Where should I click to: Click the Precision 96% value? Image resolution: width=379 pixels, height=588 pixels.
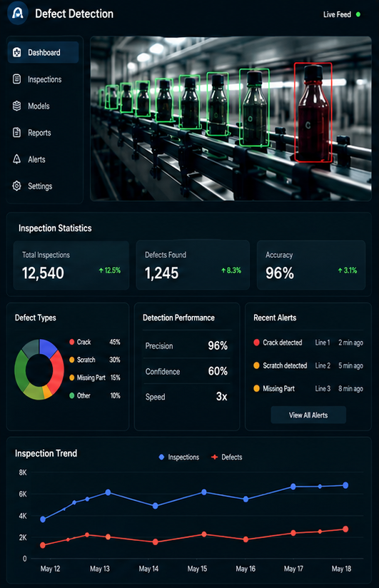[218, 345]
